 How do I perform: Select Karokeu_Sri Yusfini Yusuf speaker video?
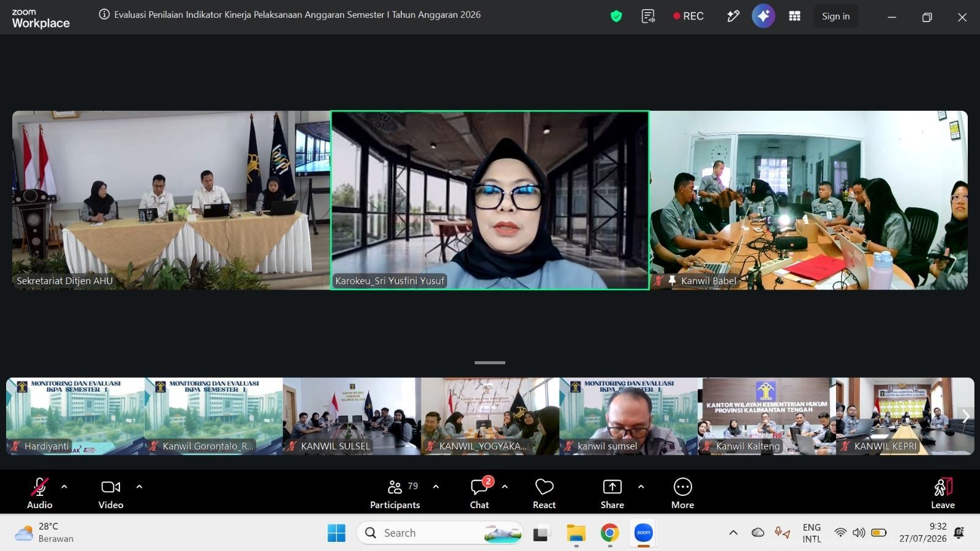[x=490, y=200]
